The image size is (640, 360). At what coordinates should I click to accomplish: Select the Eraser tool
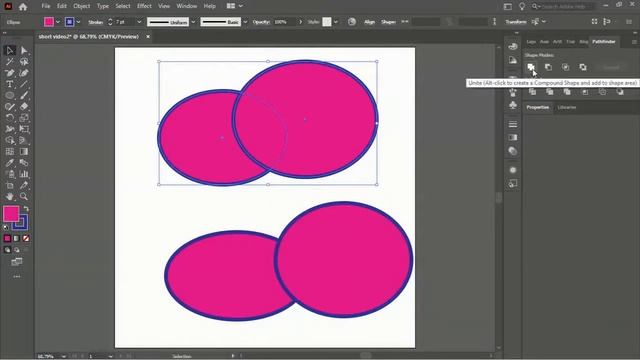(24, 107)
